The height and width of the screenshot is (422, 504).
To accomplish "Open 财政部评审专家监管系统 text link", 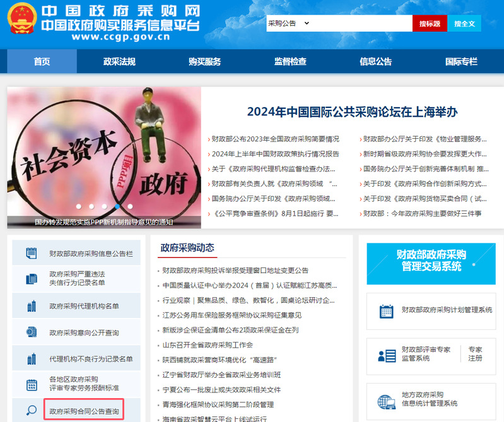I will click(426, 353).
